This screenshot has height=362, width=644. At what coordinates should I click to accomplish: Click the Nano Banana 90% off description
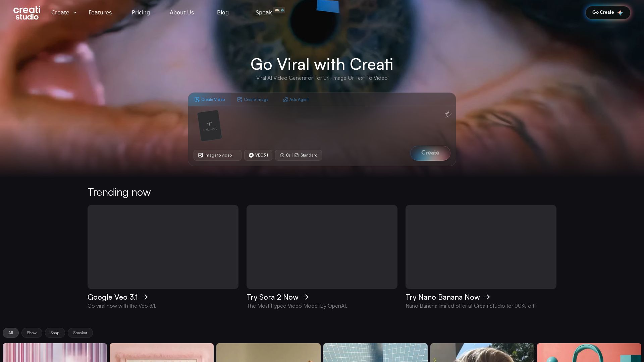coord(471,306)
